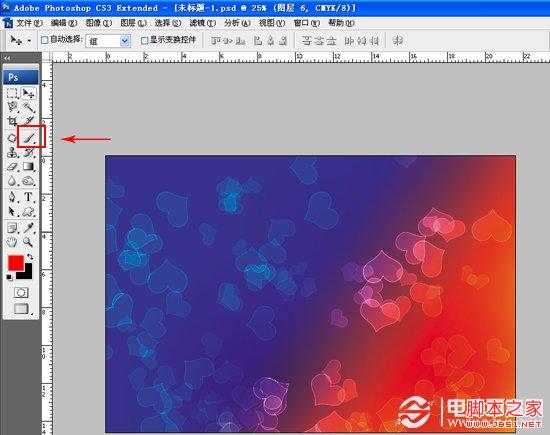Select the Blur tool
Screen dimensions: 550x435
tap(12, 181)
